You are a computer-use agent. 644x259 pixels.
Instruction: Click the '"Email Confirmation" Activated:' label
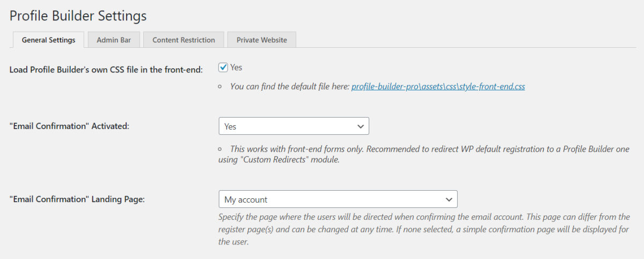coord(70,126)
